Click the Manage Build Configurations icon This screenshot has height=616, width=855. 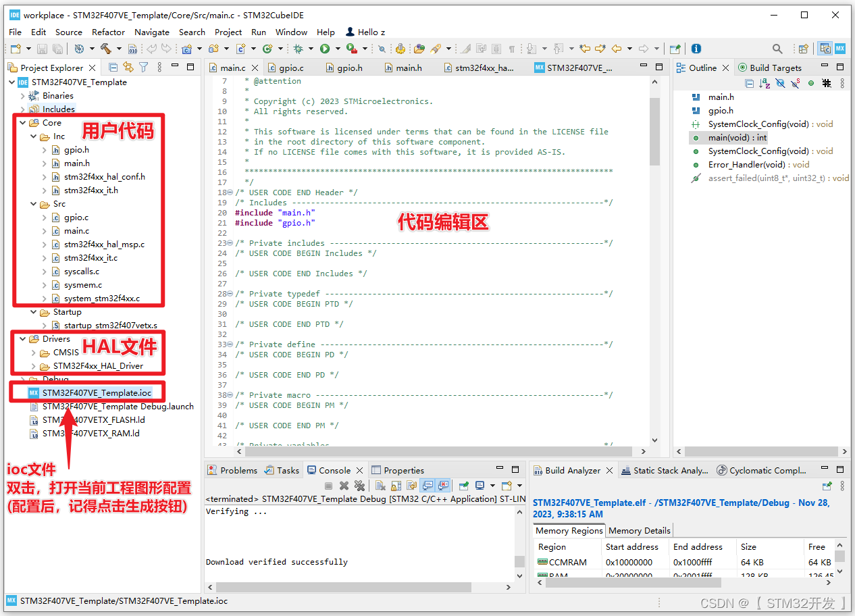pos(79,49)
